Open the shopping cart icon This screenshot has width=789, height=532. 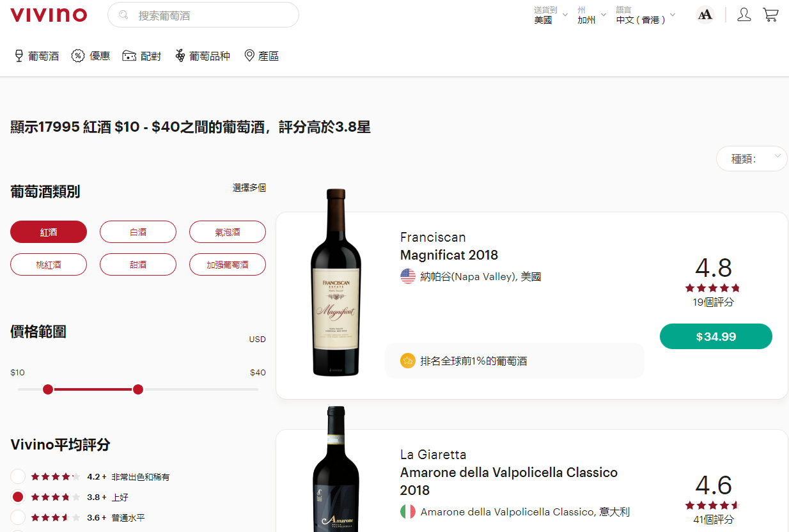(x=770, y=15)
